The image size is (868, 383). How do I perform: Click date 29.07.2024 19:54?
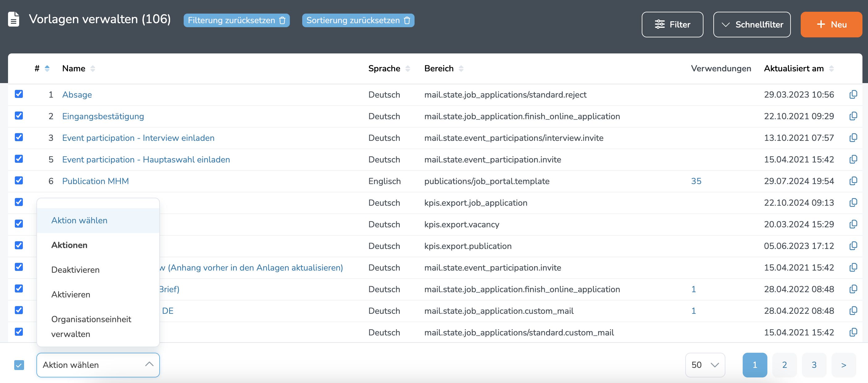[x=799, y=181]
